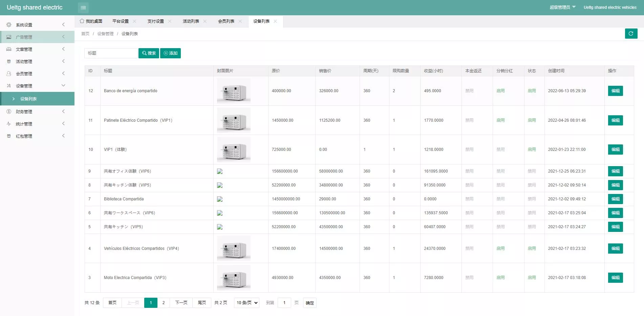Click the 系统设置 gear icon

pyautogui.click(x=9, y=25)
